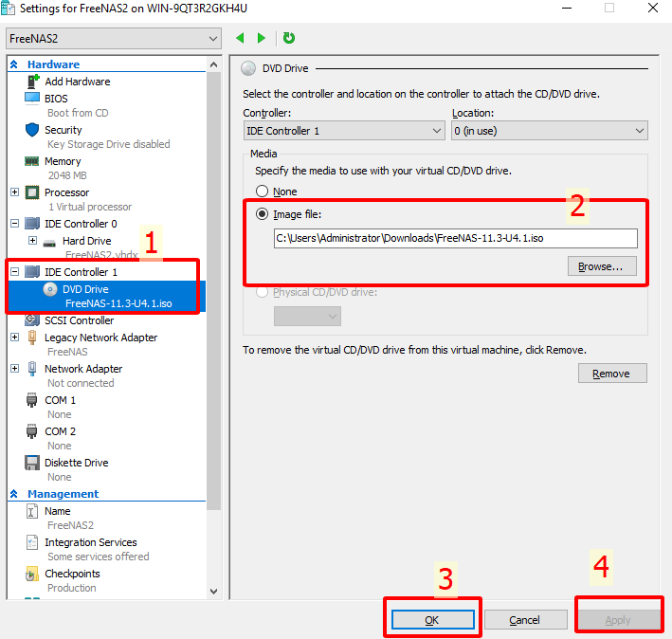Select the Checkpoints icon
This screenshot has width=672, height=639.
31,574
